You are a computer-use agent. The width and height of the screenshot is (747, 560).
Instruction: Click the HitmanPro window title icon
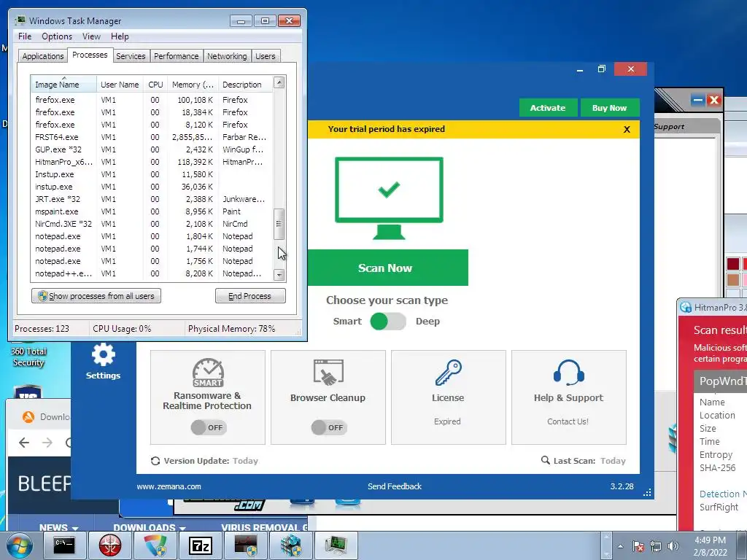pyautogui.click(x=686, y=308)
